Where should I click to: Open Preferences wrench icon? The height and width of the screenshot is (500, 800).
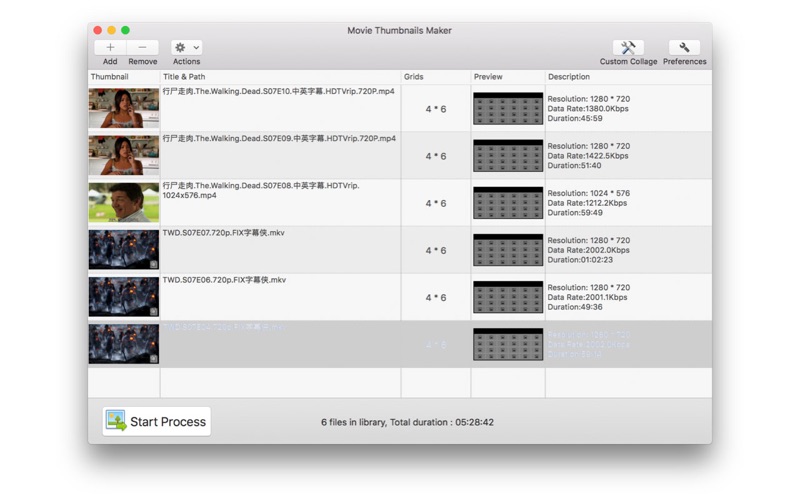684,47
